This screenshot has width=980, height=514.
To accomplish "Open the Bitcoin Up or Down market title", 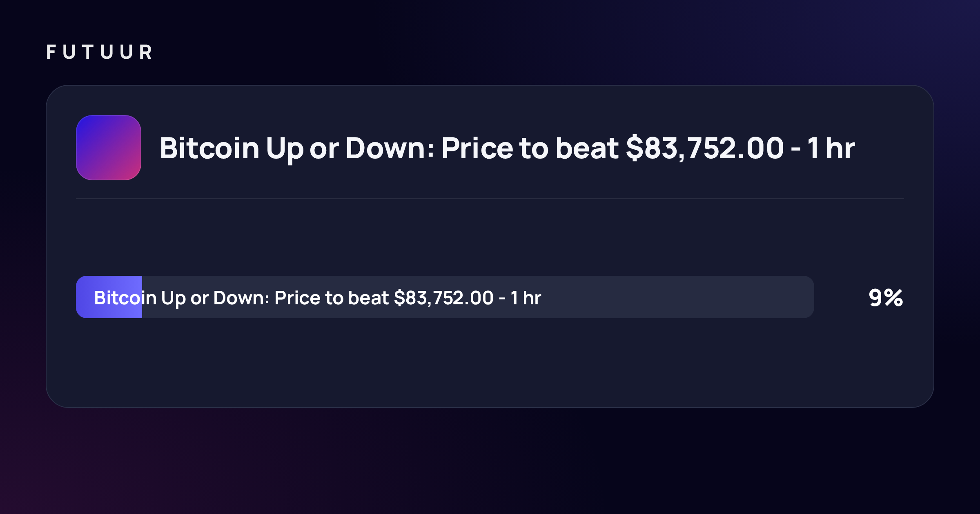I will tap(507, 148).
